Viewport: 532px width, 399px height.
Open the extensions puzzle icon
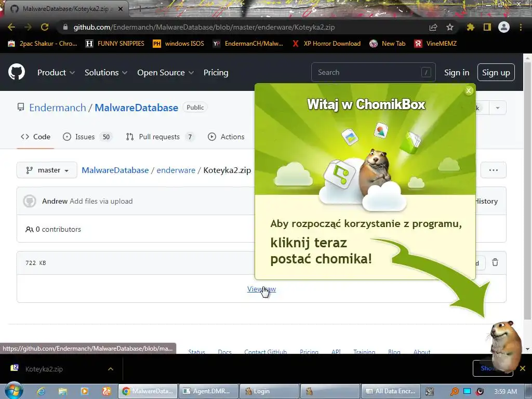click(470, 27)
